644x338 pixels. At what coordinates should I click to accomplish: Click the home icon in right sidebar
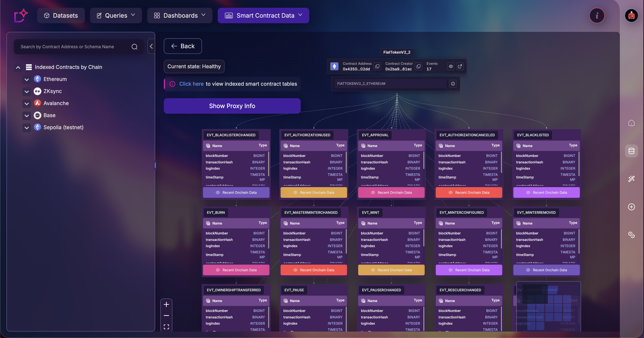coord(631,123)
